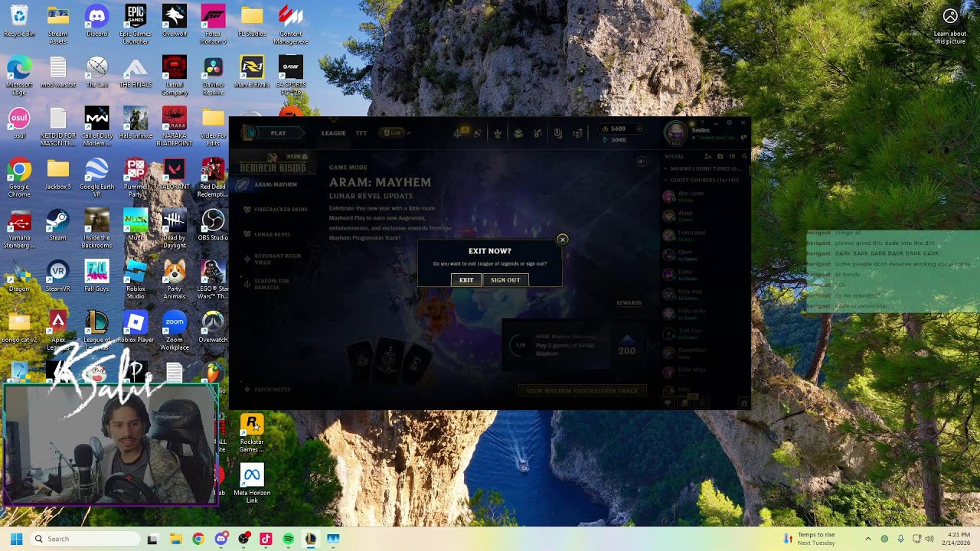Open the Steam desktop shortcut
The width and height of the screenshot is (980, 551).
[57, 225]
